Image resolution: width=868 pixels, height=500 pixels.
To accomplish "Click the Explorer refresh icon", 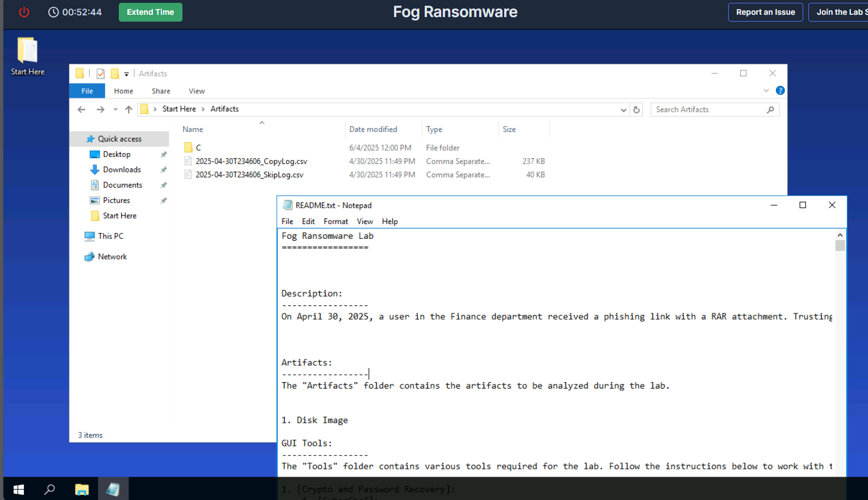I will (637, 110).
